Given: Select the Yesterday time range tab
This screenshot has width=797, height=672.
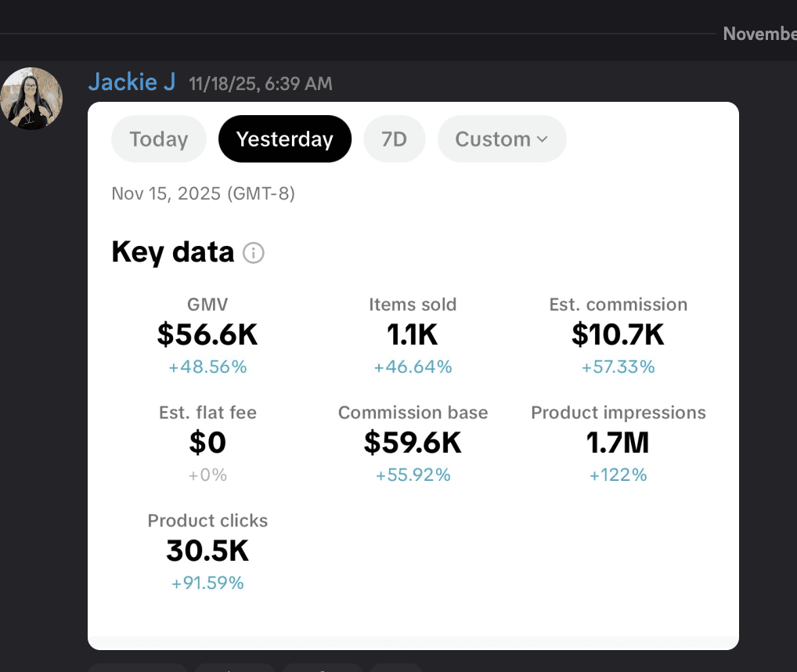Looking at the screenshot, I should coord(285,139).
